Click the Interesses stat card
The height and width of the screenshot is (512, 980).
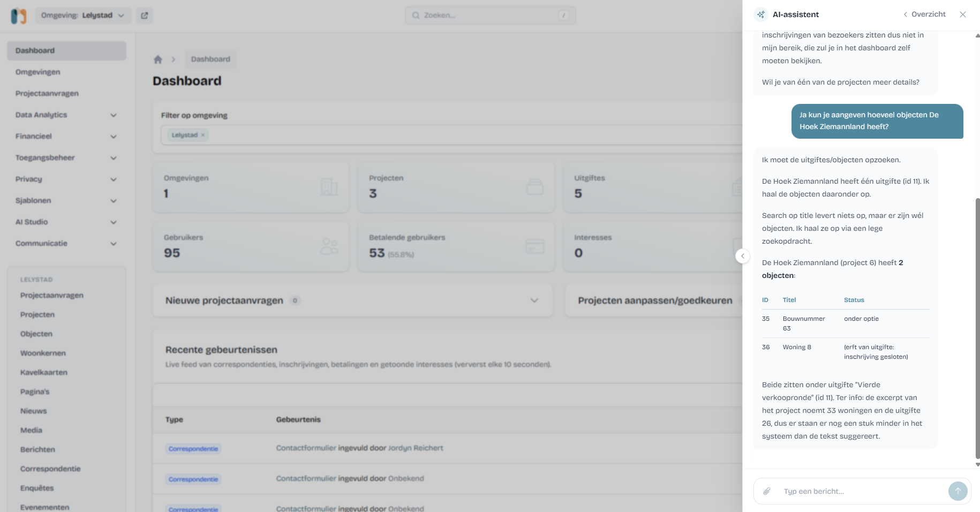pyautogui.click(x=653, y=246)
